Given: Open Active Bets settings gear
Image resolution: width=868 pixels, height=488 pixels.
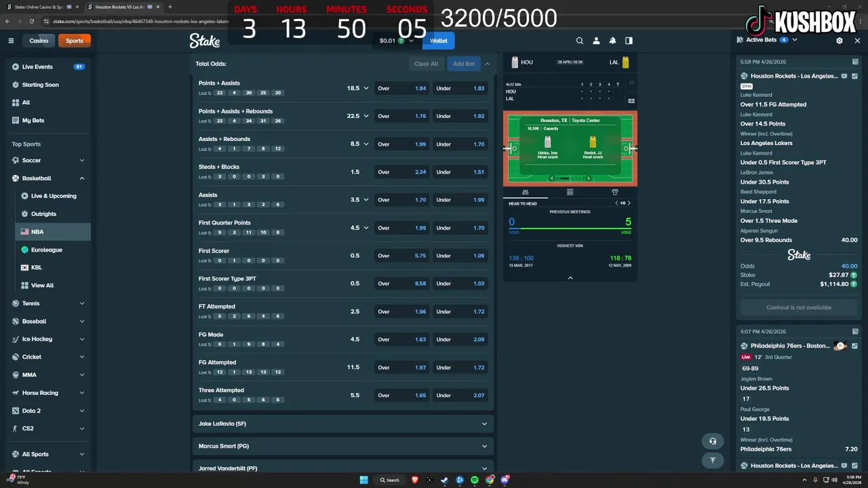Looking at the screenshot, I should point(840,41).
